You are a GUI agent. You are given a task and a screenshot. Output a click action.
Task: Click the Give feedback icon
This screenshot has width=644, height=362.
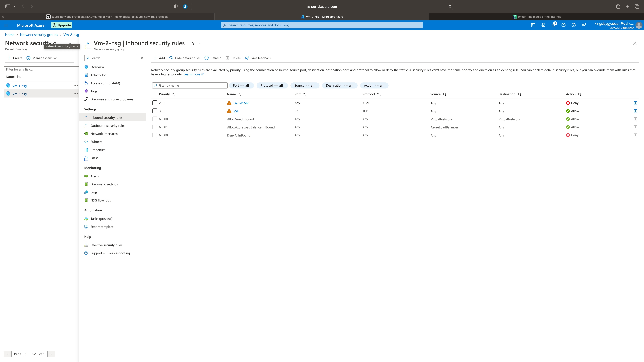click(247, 58)
